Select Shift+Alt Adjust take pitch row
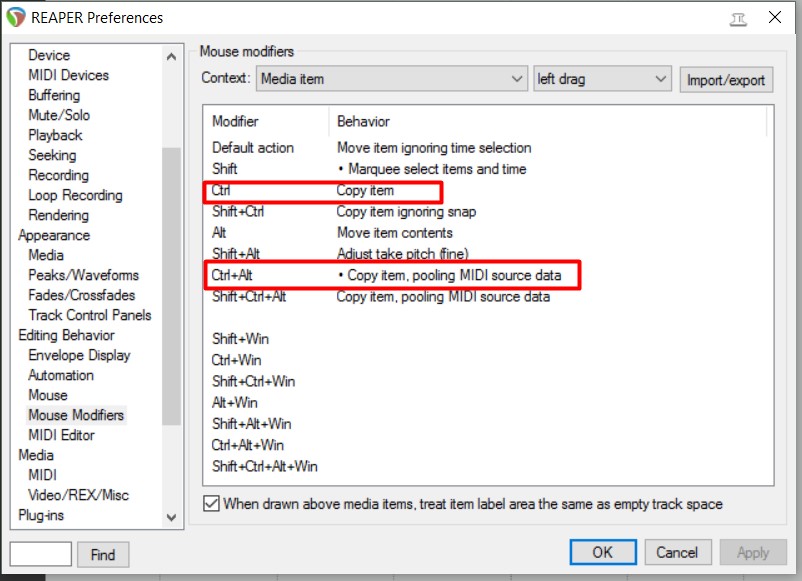802x581 pixels. point(488,254)
